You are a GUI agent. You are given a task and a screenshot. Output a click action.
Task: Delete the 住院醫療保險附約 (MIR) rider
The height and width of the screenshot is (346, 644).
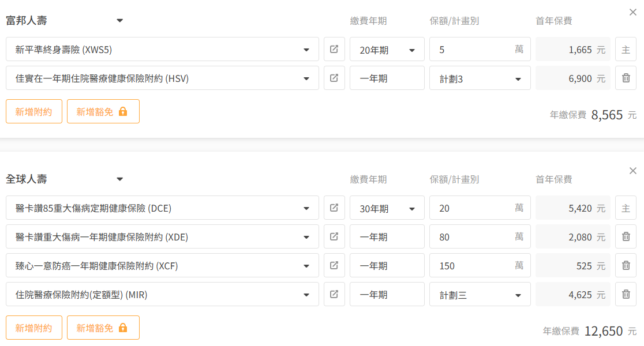pos(626,295)
